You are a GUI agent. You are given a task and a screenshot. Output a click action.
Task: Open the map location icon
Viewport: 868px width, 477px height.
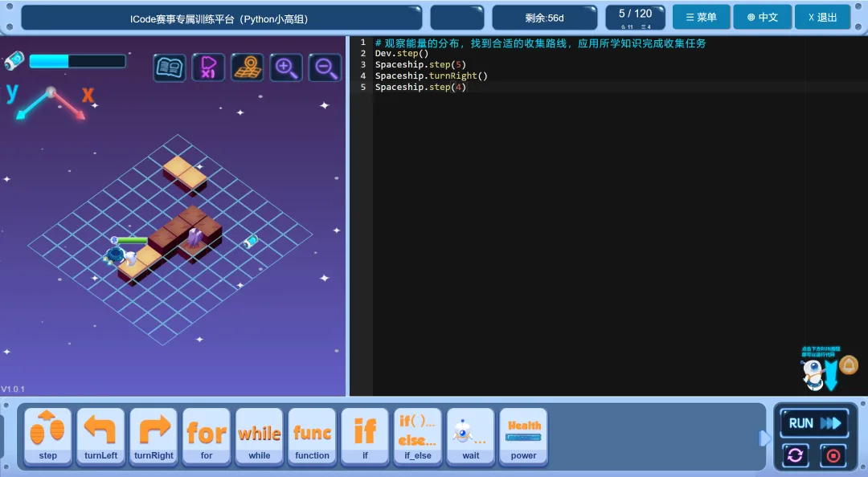click(247, 67)
